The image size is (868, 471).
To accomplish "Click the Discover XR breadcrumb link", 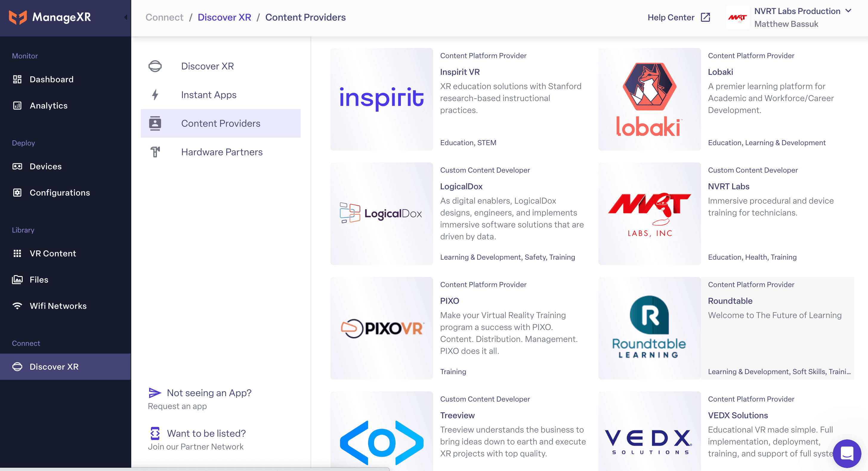I will 224,18.
